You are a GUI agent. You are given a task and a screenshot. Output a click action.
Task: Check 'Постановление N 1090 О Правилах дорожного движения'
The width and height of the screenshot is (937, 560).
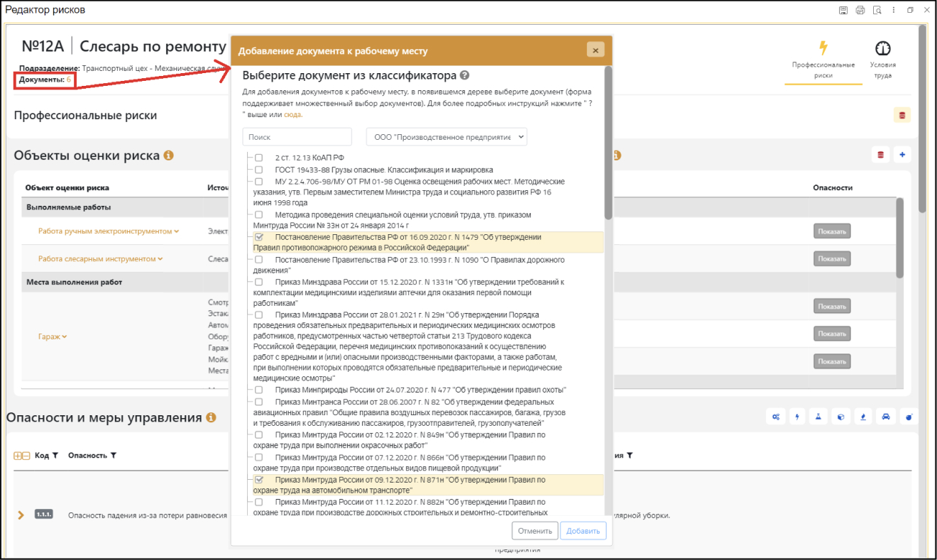[x=258, y=260]
